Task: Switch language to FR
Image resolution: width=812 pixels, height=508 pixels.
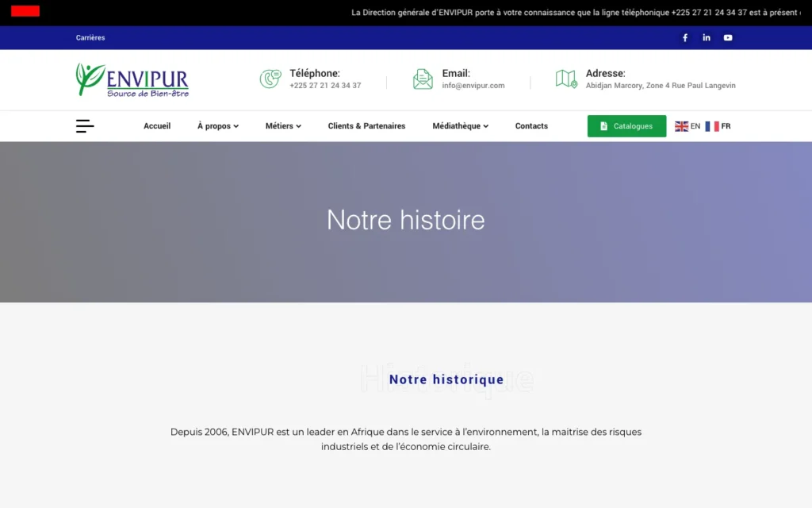Action: [x=726, y=126]
